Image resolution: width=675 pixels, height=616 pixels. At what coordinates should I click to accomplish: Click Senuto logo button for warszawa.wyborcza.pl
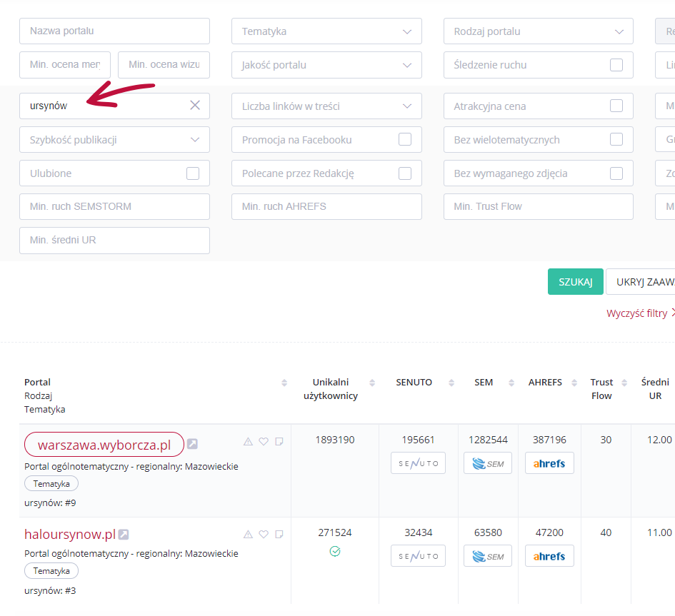[418, 463]
